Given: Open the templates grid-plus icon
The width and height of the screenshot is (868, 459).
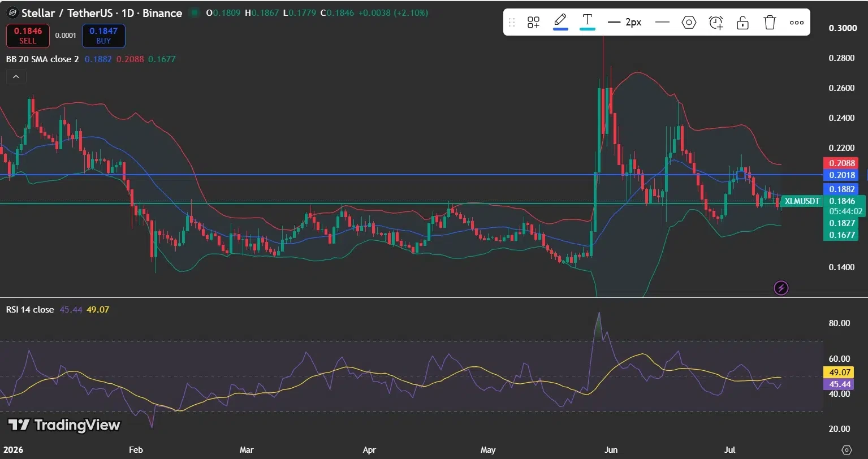Looking at the screenshot, I should coord(533,23).
